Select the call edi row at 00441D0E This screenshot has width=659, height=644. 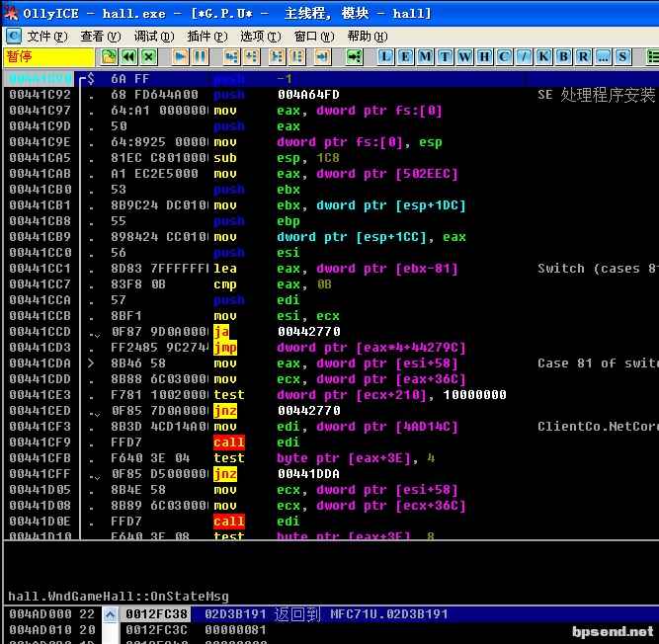tap(331, 522)
